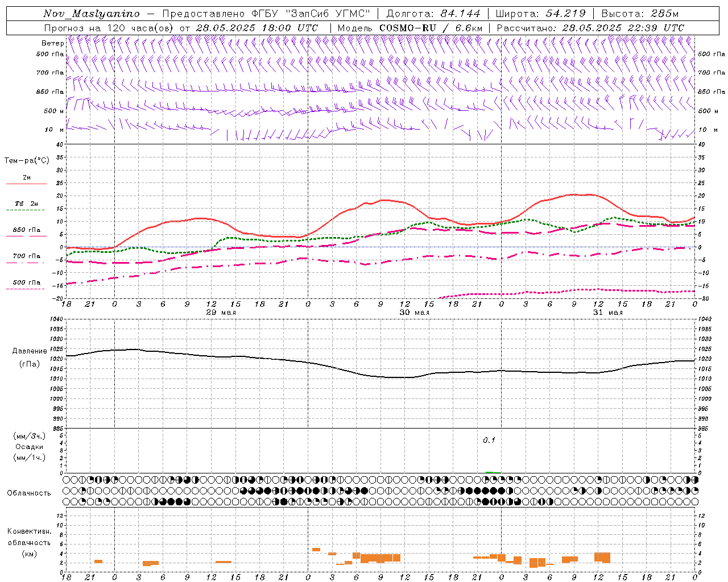Viewport: 728px width, 582px height.
Task: Click the '(км)' unit label under convective cloudiness
Action: (x=29, y=554)
